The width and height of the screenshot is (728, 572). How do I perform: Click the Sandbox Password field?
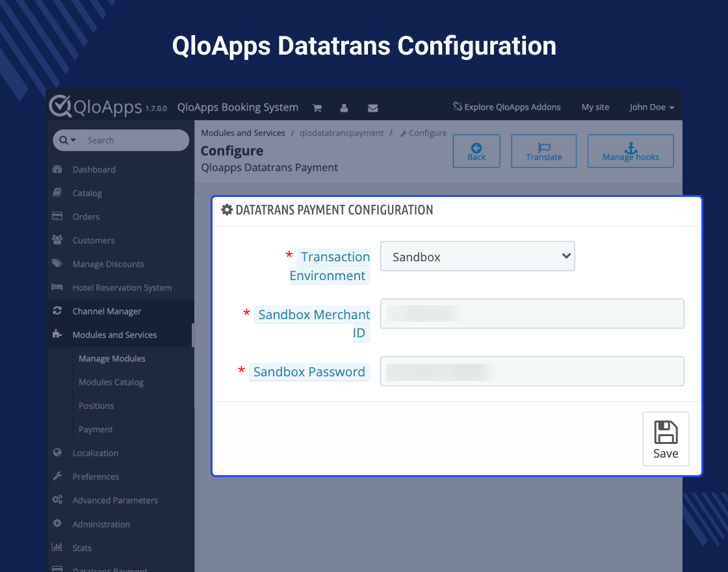532,371
